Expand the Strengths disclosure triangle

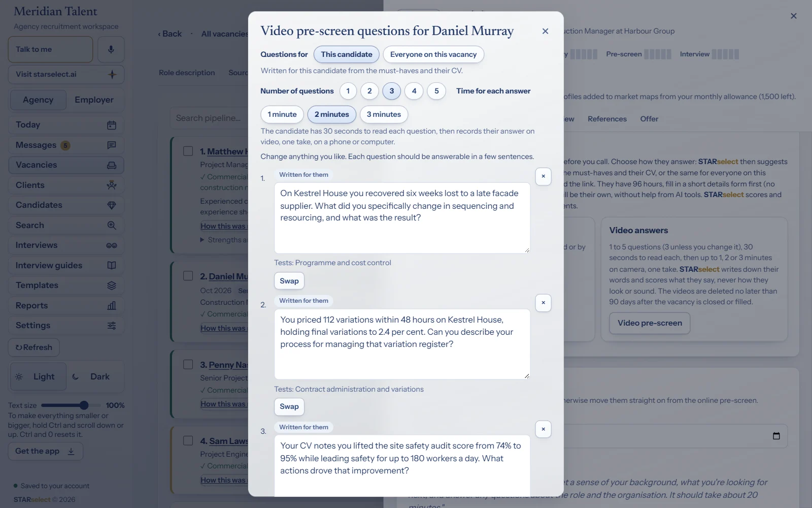coord(202,240)
